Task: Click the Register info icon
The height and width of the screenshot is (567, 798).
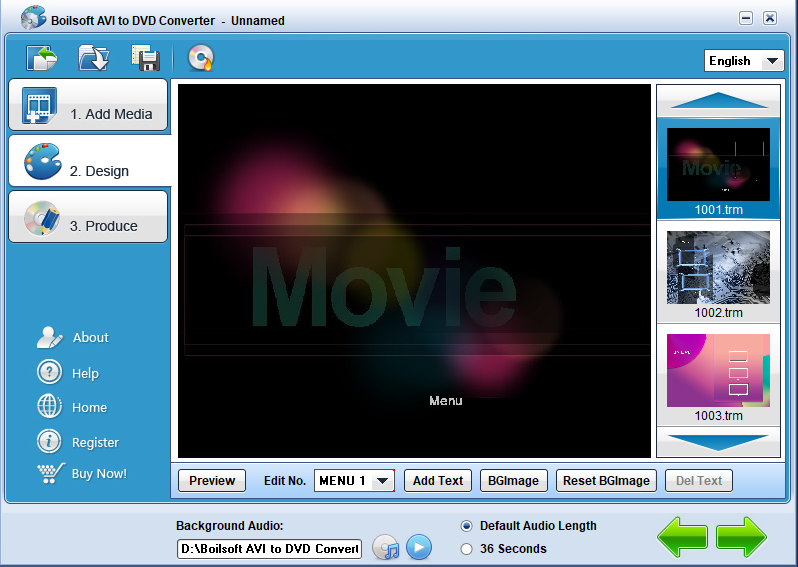Action: pyautogui.click(x=49, y=441)
